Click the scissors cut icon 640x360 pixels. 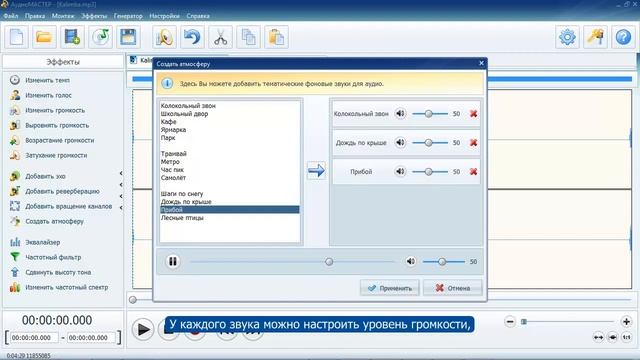coord(220,37)
